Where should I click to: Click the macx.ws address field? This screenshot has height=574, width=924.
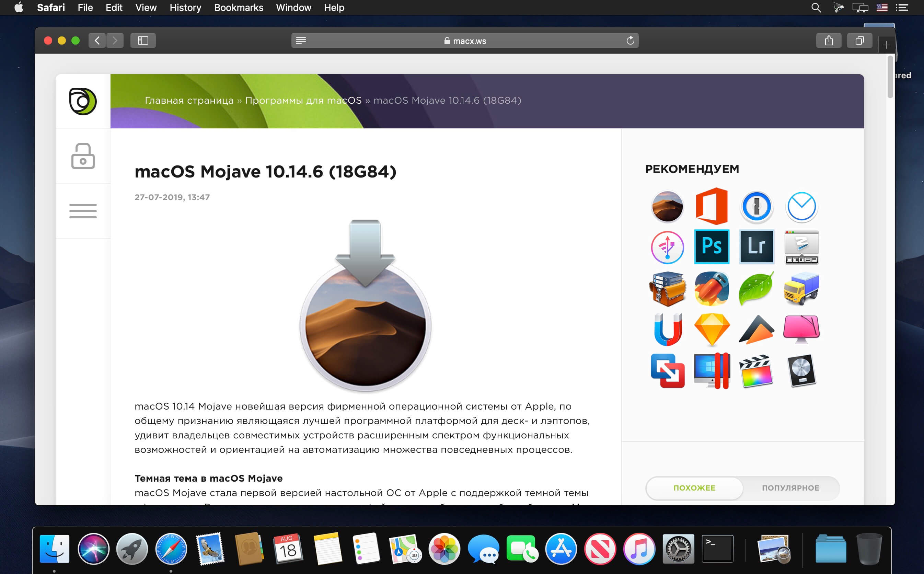click(x=465, y=41)
